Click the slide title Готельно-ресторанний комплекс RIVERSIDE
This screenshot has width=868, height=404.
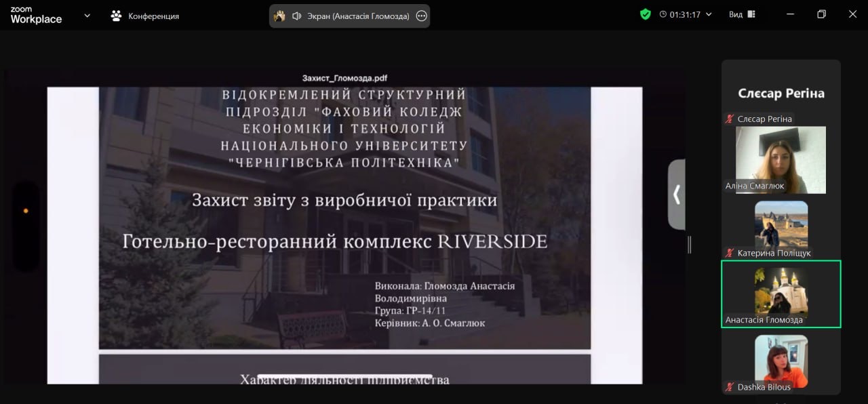point(334,241)
